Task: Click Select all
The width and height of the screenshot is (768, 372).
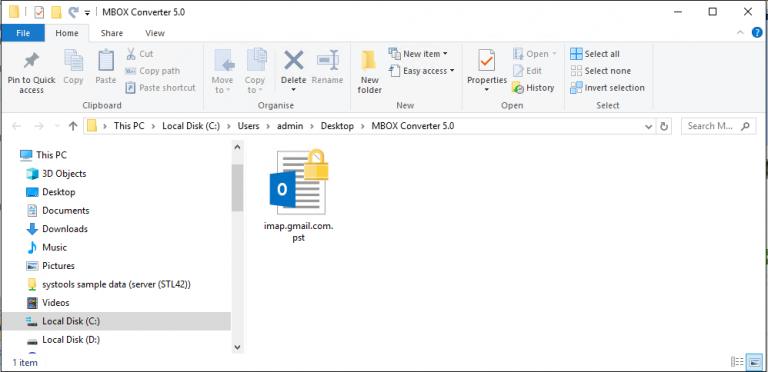Action: (x=595, y=53)
